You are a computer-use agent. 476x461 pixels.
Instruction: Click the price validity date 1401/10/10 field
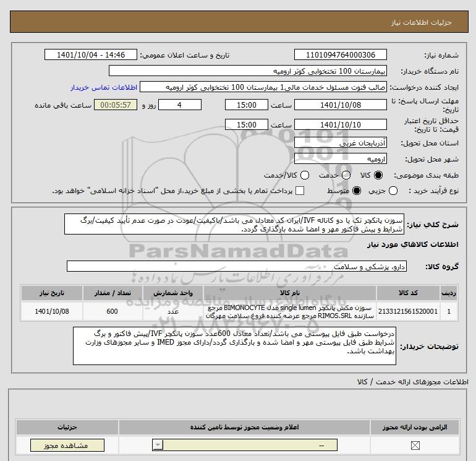pos(340,124)
